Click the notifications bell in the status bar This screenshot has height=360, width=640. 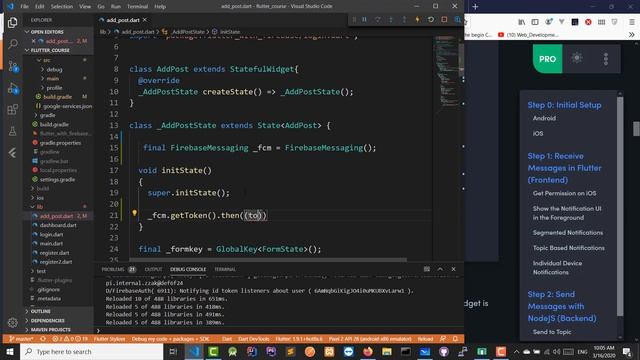click(455, 339)
